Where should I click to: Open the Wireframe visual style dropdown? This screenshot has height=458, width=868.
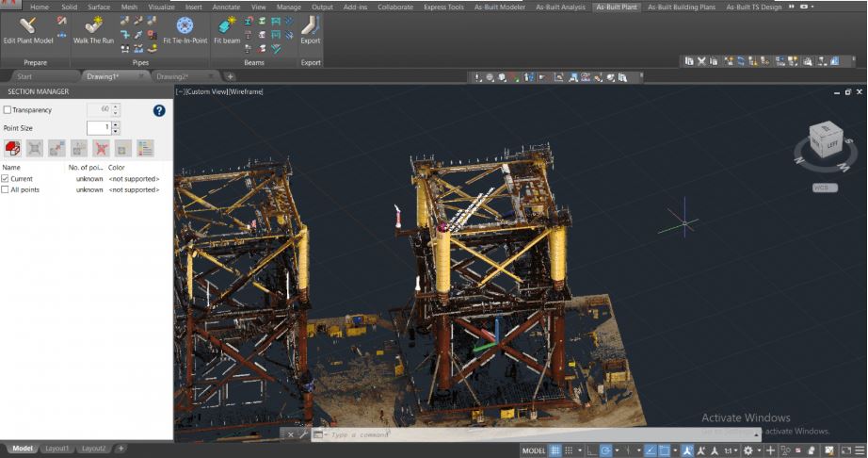(x=246, y=91)
